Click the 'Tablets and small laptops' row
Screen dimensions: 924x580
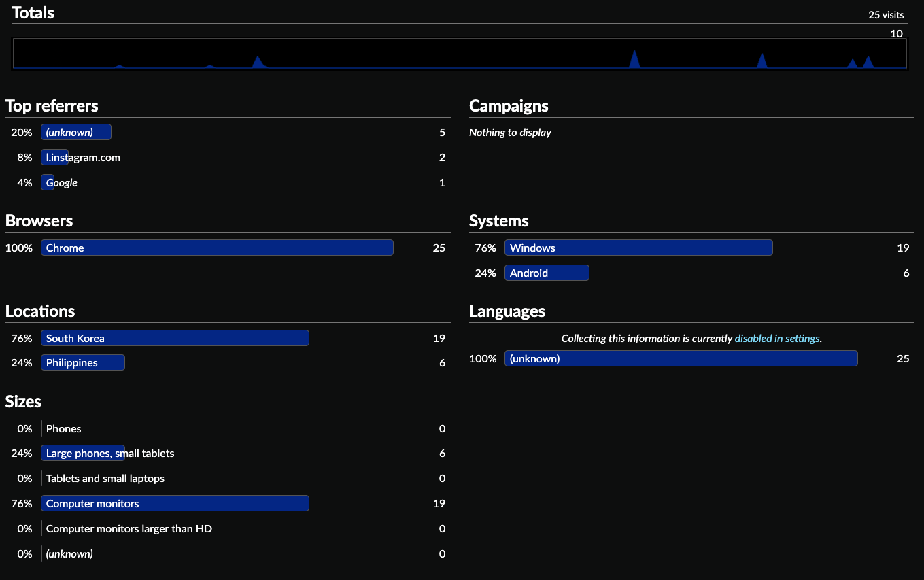[x=105, y=478]
